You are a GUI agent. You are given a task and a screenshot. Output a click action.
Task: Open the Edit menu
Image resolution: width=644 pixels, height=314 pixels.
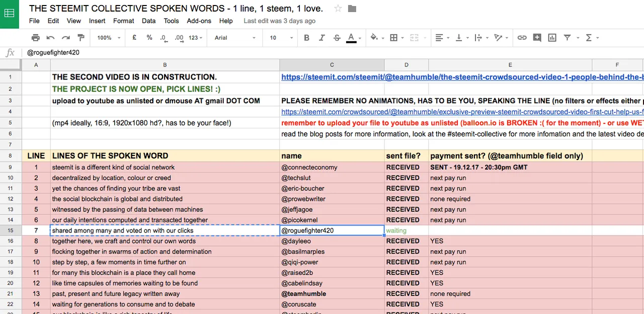pyautogui.click(x=53, y=21)
